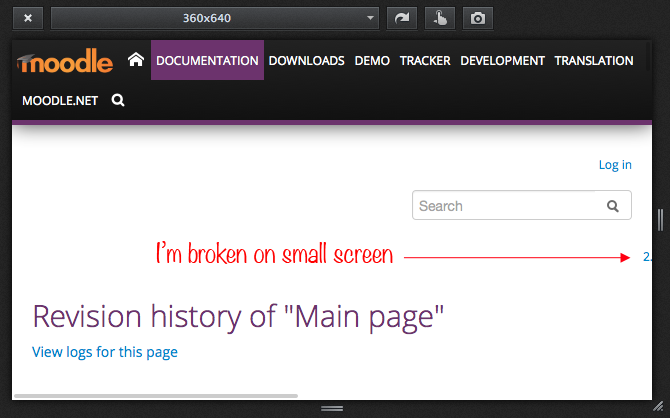Open the View logs for this page link
670x418 pixels.
pyautogui.click(x=105, y=352)
